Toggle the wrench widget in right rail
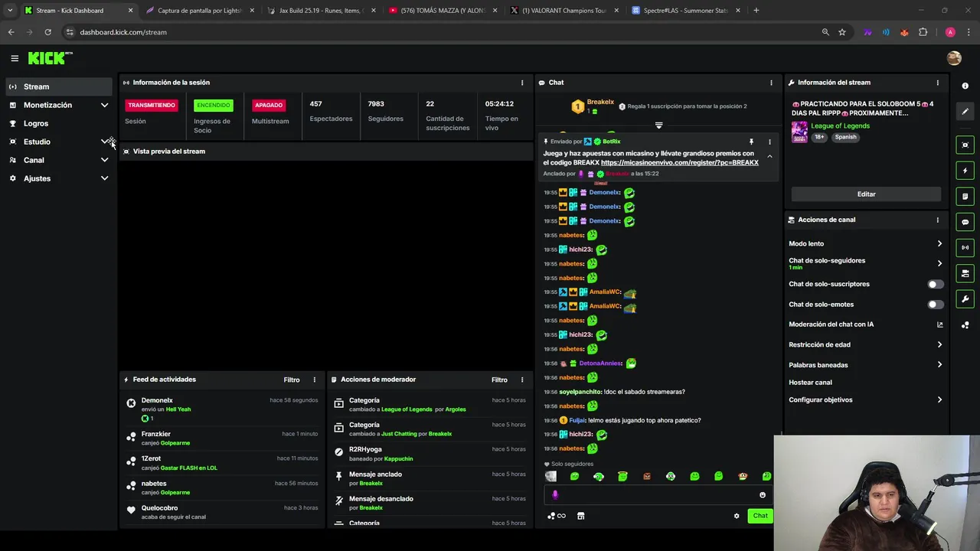The width and height of the screenshot is (980, 551). pos(965,299)
